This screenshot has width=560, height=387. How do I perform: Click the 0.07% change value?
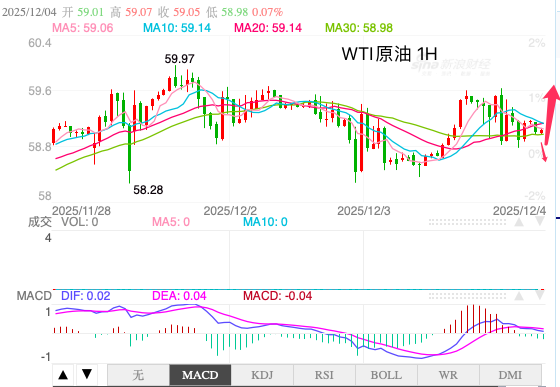tap(268, 12)
